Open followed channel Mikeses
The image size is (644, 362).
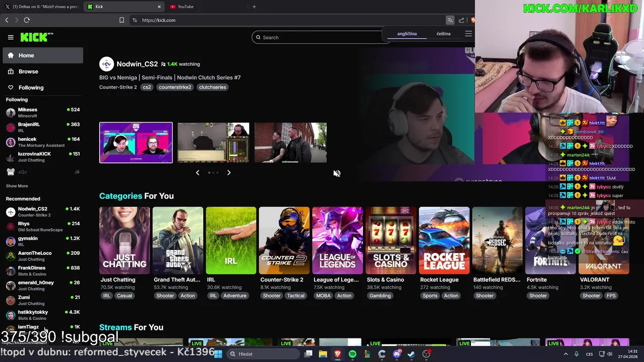[x=43, y=113]
